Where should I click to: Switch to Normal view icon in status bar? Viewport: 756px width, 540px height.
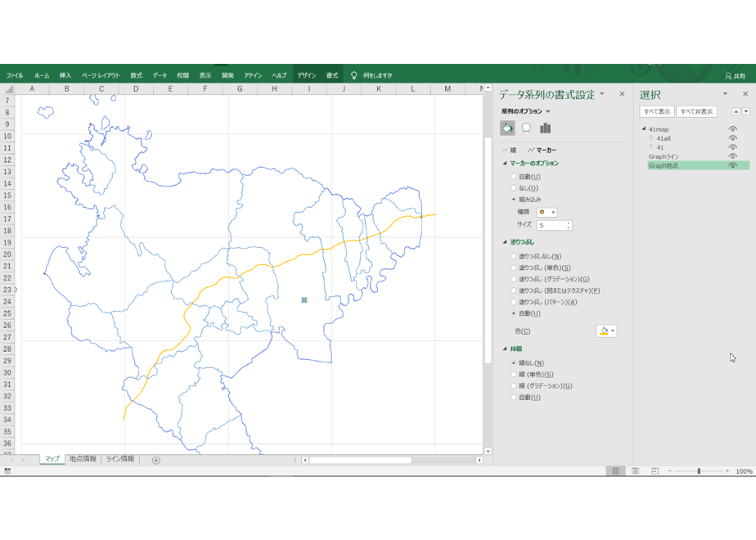[x=616, y=471]
